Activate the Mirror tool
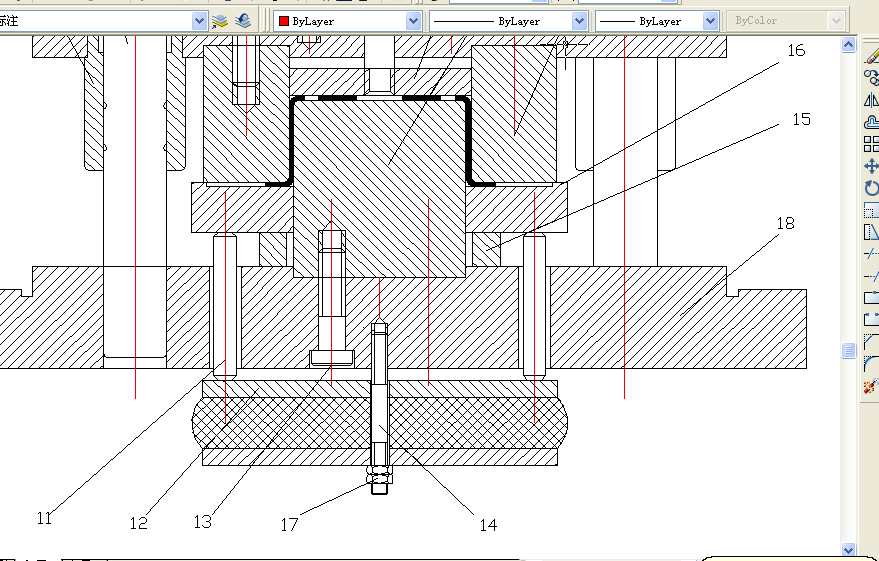 pos(870,100)
